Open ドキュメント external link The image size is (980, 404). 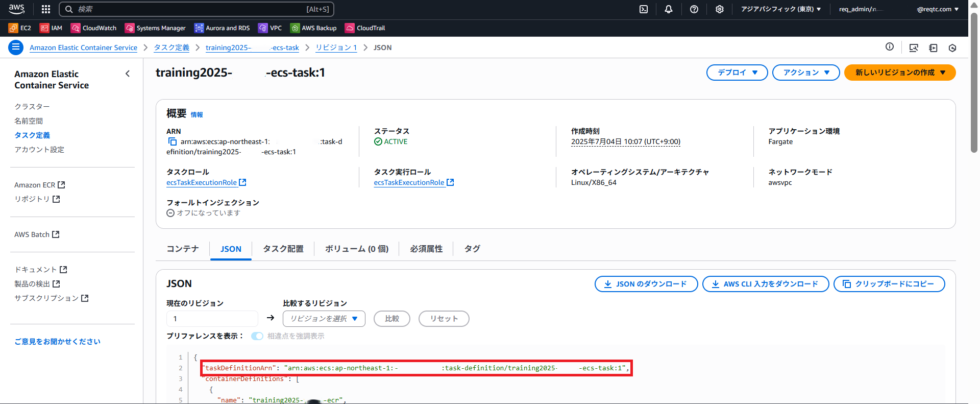point(41,270)
